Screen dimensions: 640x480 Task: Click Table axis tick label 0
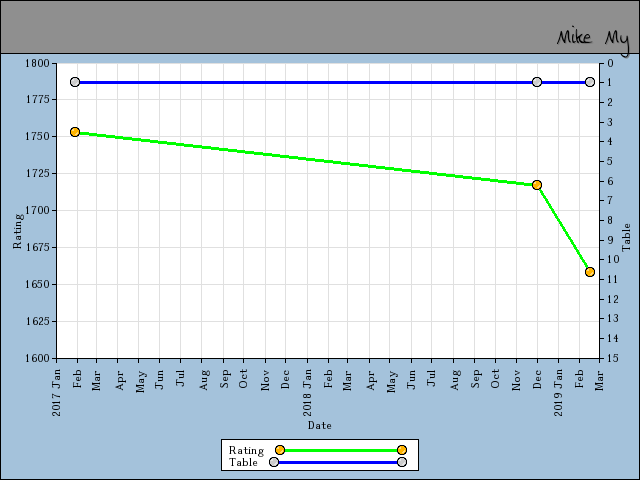click(x=610, y=63)
